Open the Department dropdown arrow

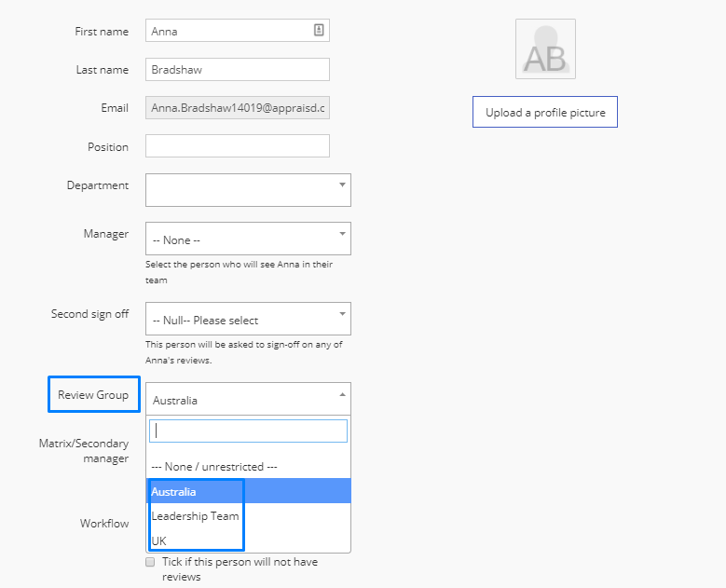342,185
